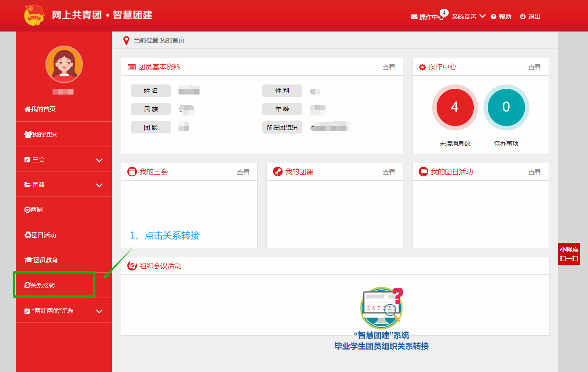Click 查看 in 我的团日活动 panel

pyautogui.click(x=535, y=172)
